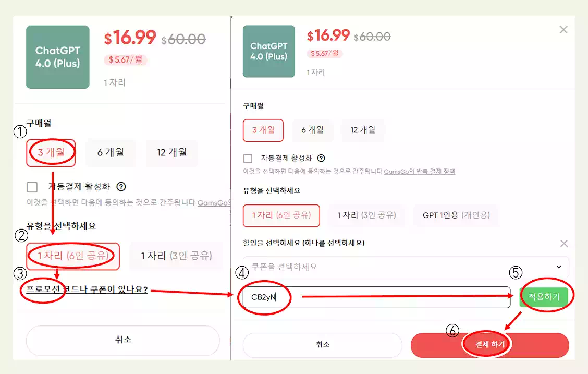Open the help tooltip beside 자동결제 활성화
This screenshot has width=588, height=374.
pyautogui.click(x=322, y=158)
